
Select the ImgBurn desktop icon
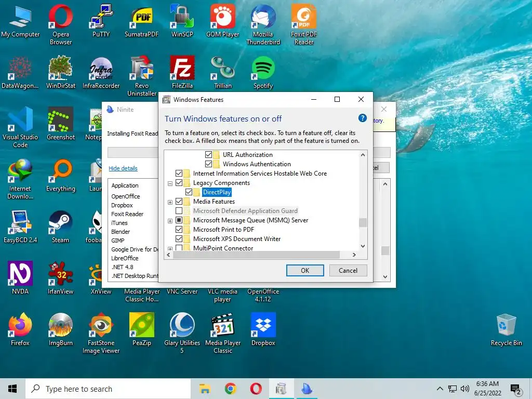point(60,330)
